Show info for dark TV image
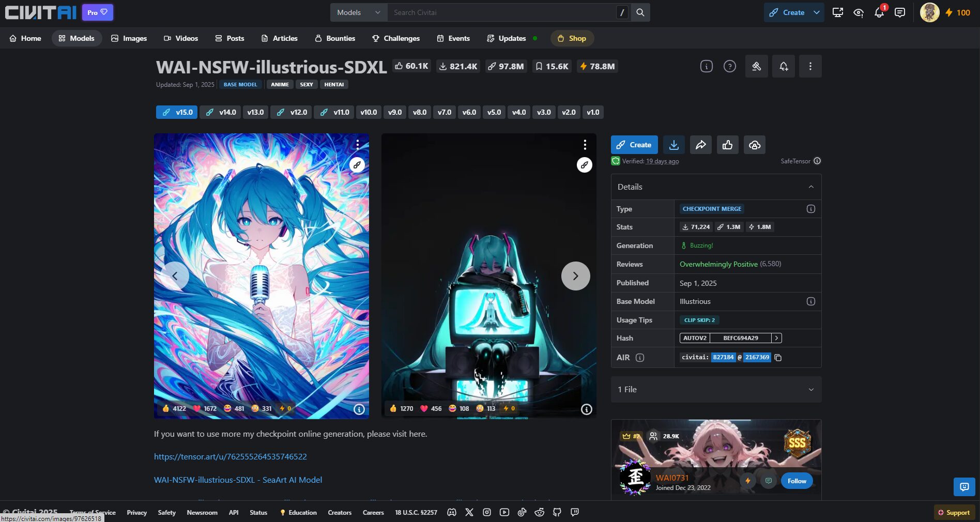The width and height of the screenshot is (980, 522). 586,409
